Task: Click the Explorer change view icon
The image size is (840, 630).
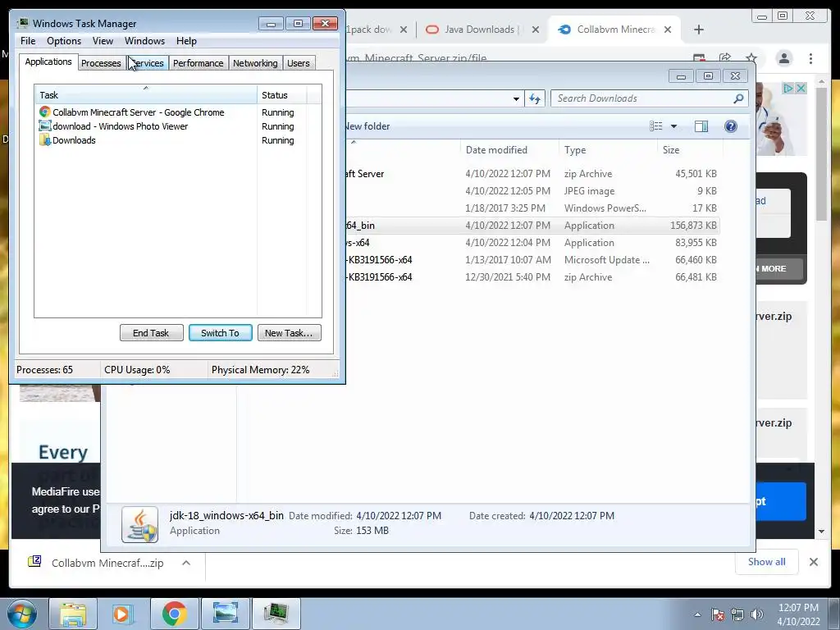Action: pyautogui.click(x=656, y=126)
